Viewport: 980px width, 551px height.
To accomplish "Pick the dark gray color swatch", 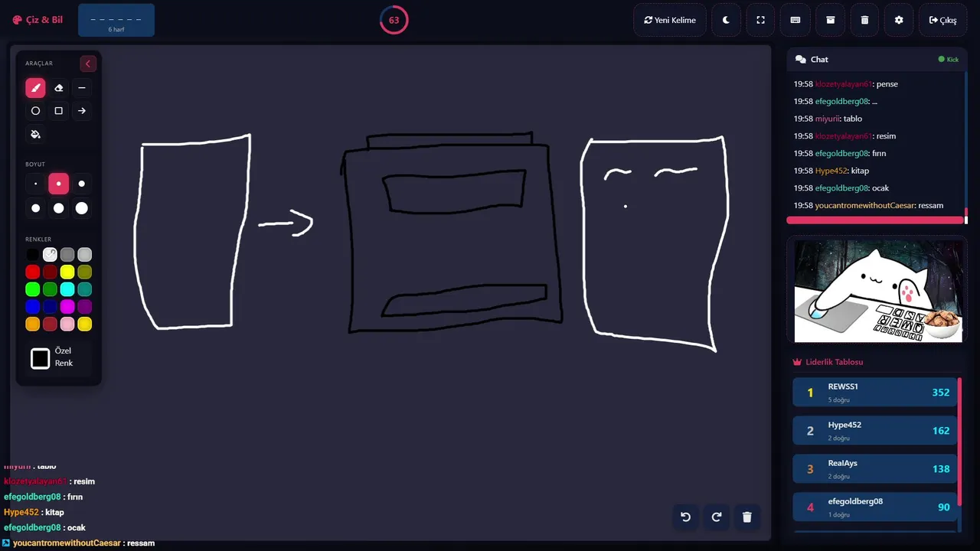I will coord(67,255).
